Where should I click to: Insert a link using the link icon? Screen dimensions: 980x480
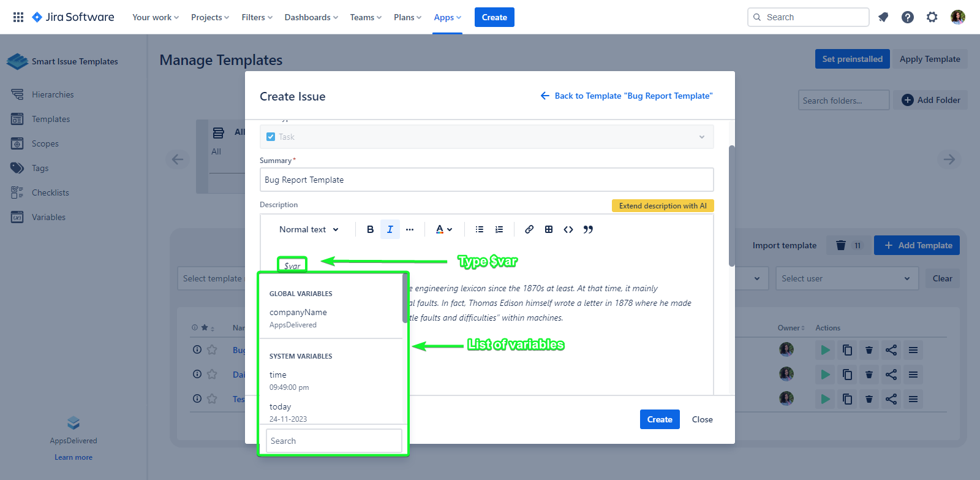pos(529,229)
